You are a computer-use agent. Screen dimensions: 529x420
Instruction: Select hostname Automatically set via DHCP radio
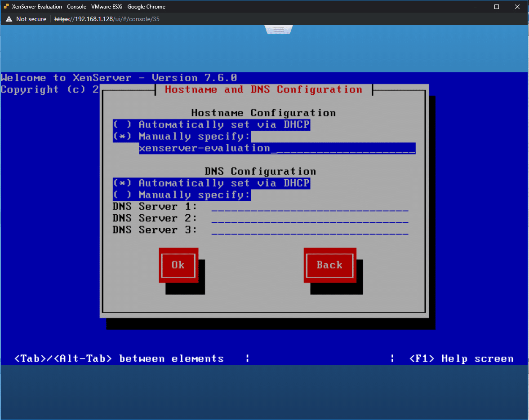click(x=212, y=125)
